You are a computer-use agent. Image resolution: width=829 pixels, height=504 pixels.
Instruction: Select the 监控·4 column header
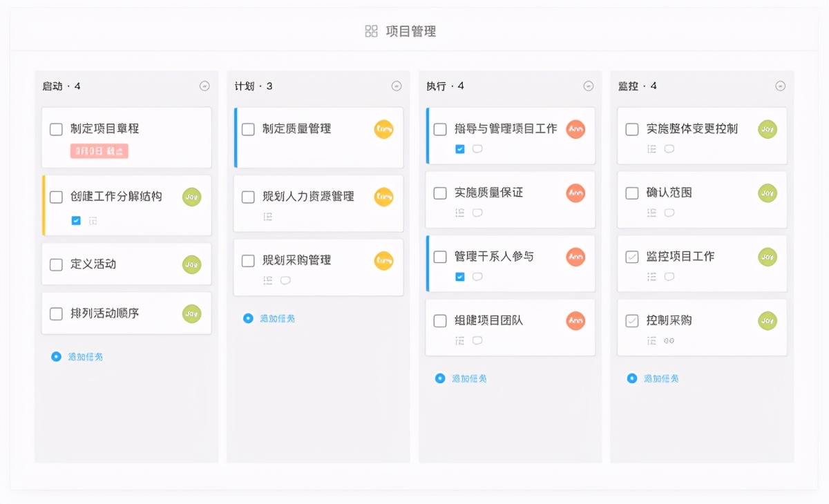636,86
